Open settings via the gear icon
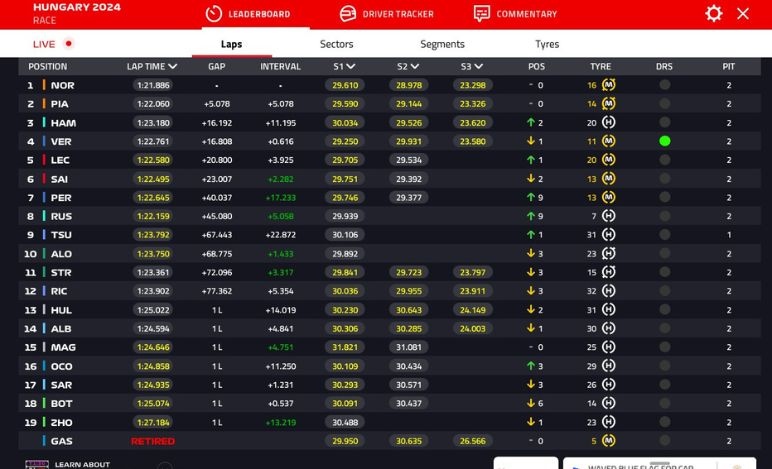Viewport: 772px width, 469px height. (713, 13)
